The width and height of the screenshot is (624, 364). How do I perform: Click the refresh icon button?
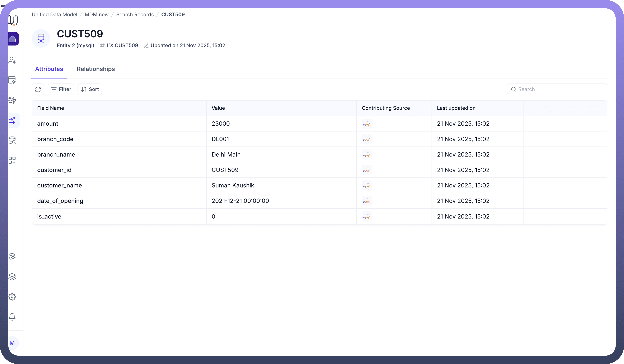pyautogui.click(x=38, y=89)
